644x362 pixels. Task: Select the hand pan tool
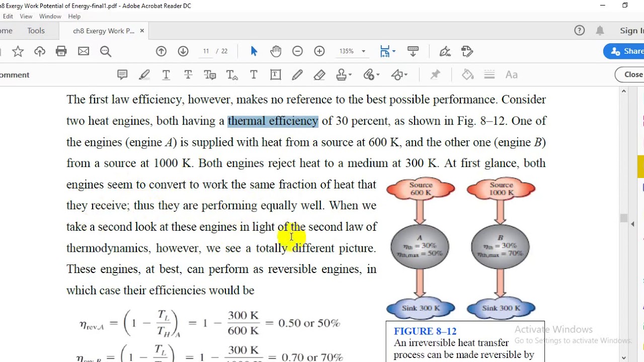276,51
